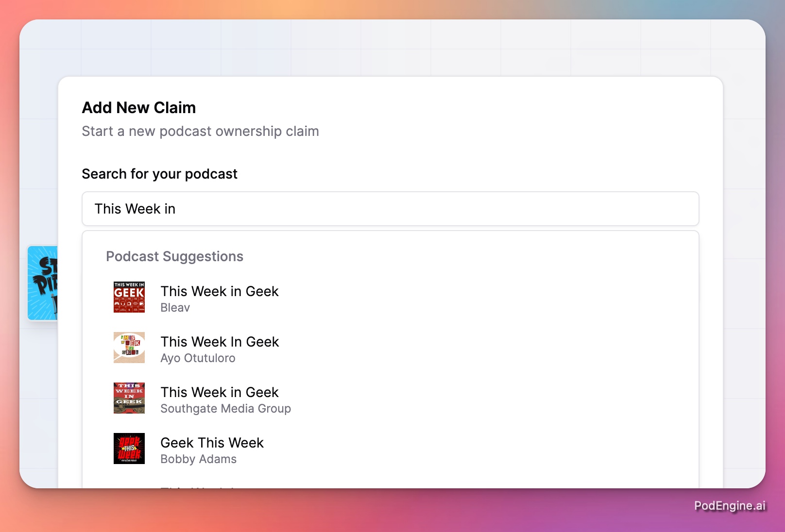Click the Bleav This Week in Geek artwork
This screenshot has width=785, height=532.
[x=129, y=297]
